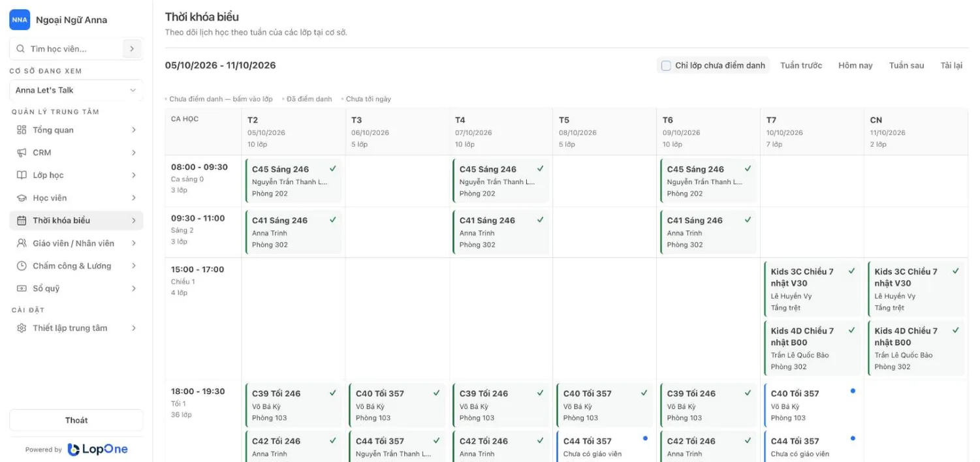Viewport: 980px width, 462px height.
Task: Open the CRM menu item
Action: tap(76, 153)
